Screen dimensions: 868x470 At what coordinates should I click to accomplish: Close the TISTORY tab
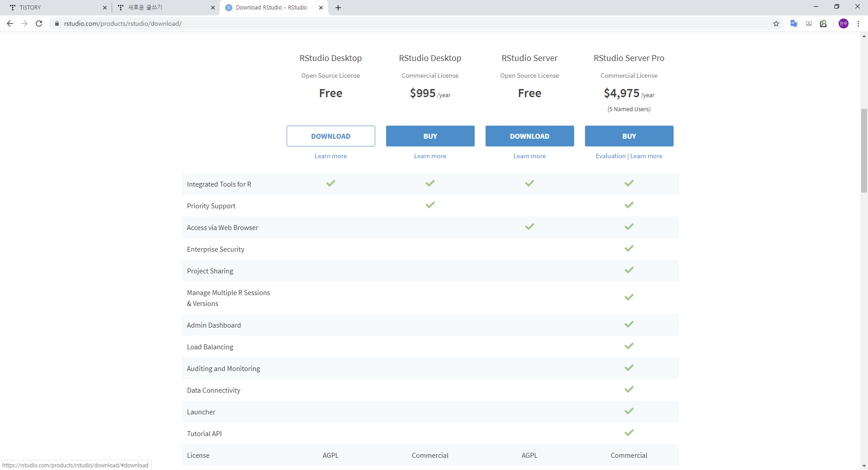click(x=104, y=8)
